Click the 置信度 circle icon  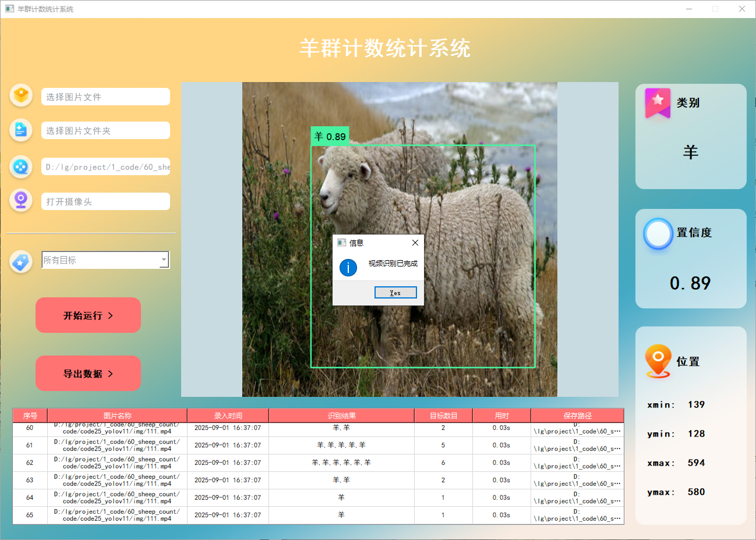pyautogui.click(x=658, y=234)
